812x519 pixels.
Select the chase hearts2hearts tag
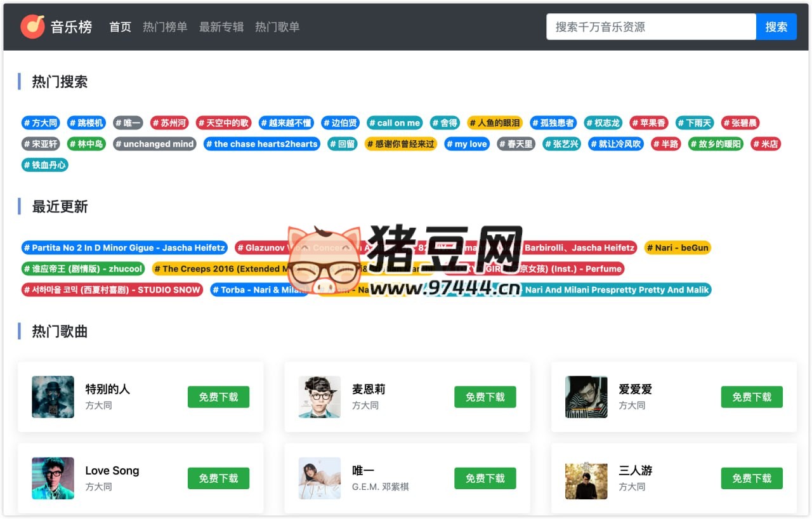click(262, 144)
